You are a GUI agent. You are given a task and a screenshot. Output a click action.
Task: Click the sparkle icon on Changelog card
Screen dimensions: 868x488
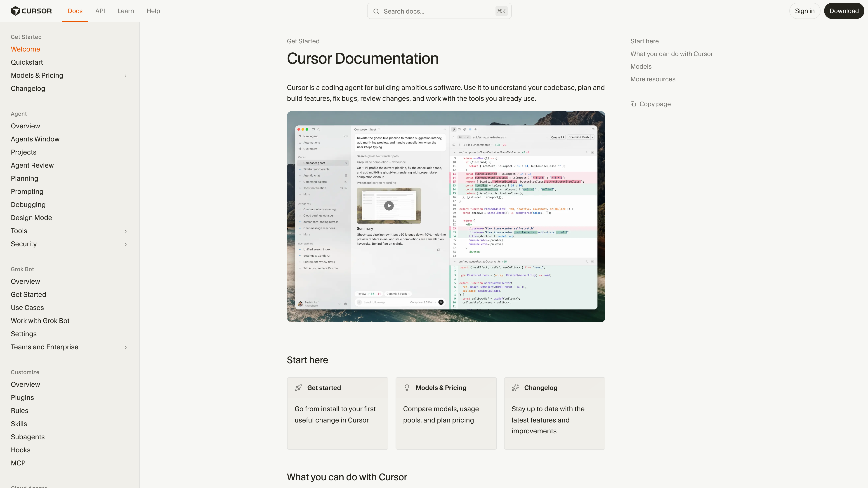515,388
